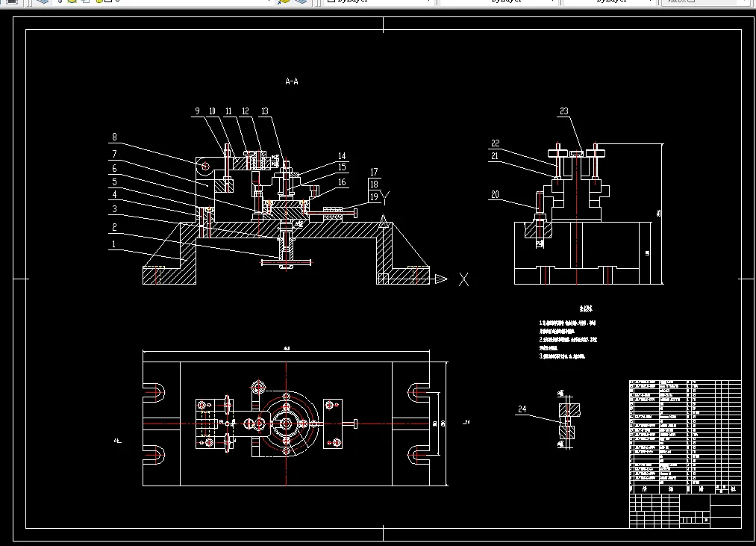Select the detail view of part 24
The width and height of the screenshot is (756, 546).
568,421
